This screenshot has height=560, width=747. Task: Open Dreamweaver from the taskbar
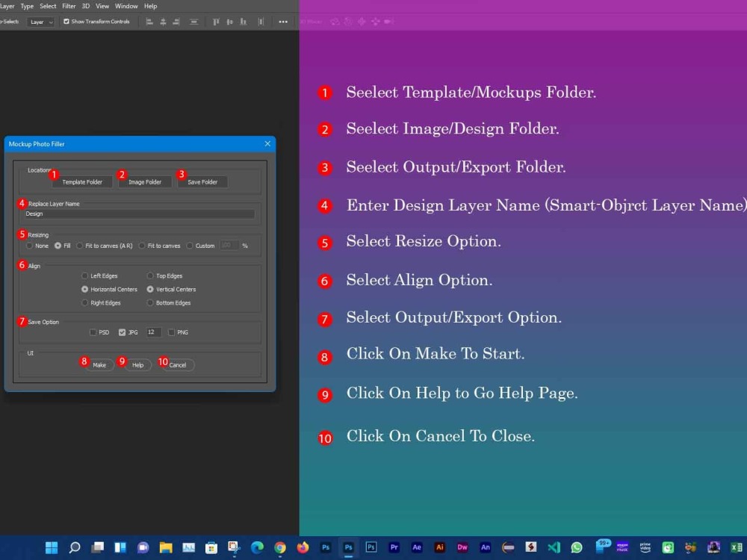462,547
